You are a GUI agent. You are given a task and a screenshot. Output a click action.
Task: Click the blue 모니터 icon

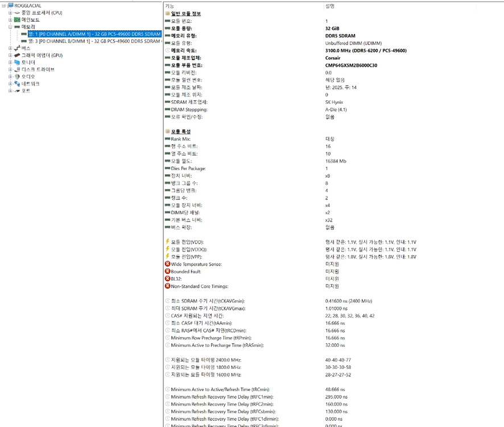pos(17,63)
